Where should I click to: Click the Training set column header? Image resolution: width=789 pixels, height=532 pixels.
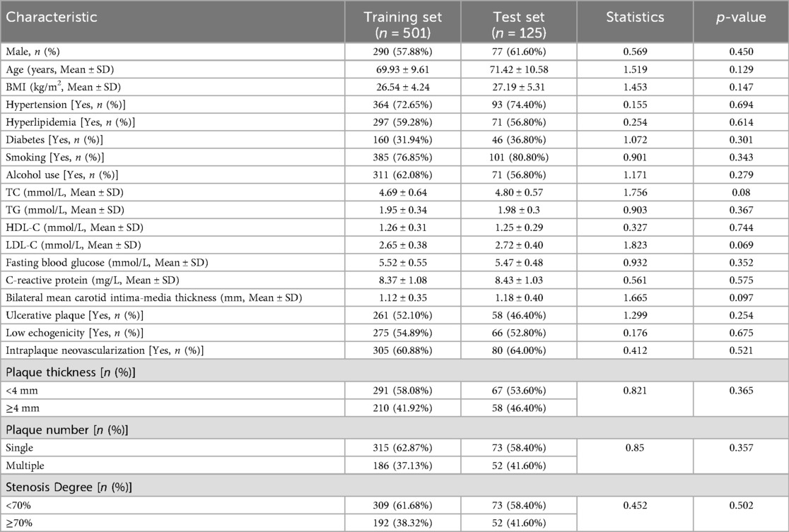coord(402,25)
